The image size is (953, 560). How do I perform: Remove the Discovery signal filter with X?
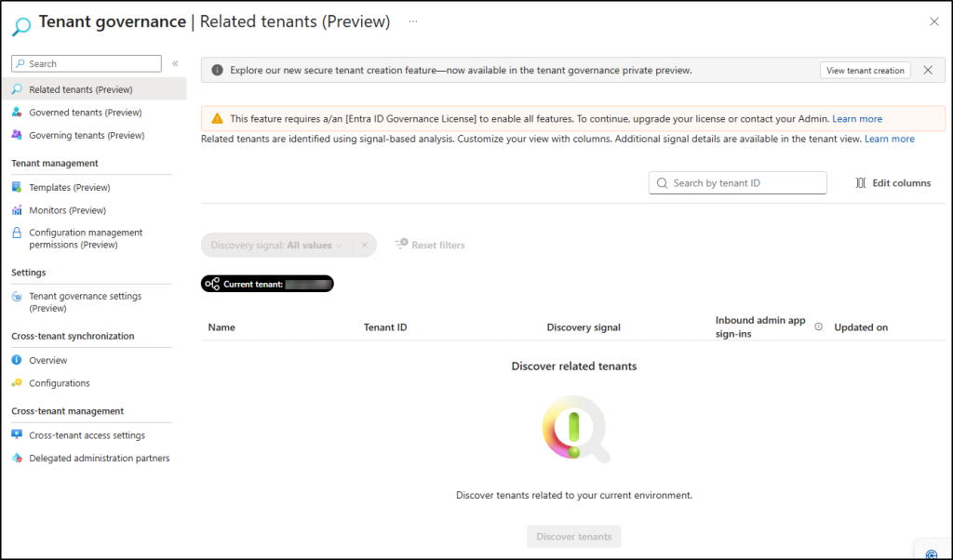[x=365, y=245]
